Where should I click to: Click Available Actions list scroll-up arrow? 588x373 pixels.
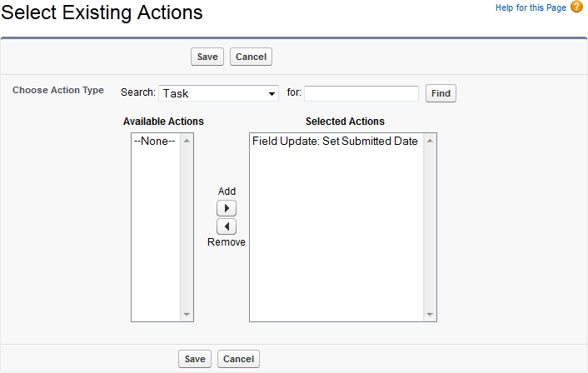(x=187, y=141)
